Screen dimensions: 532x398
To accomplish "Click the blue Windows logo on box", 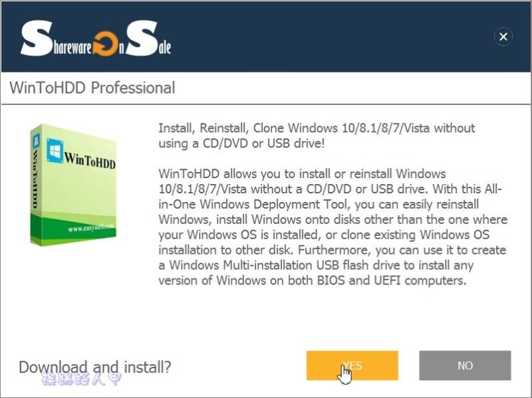I will click(55, 151).
